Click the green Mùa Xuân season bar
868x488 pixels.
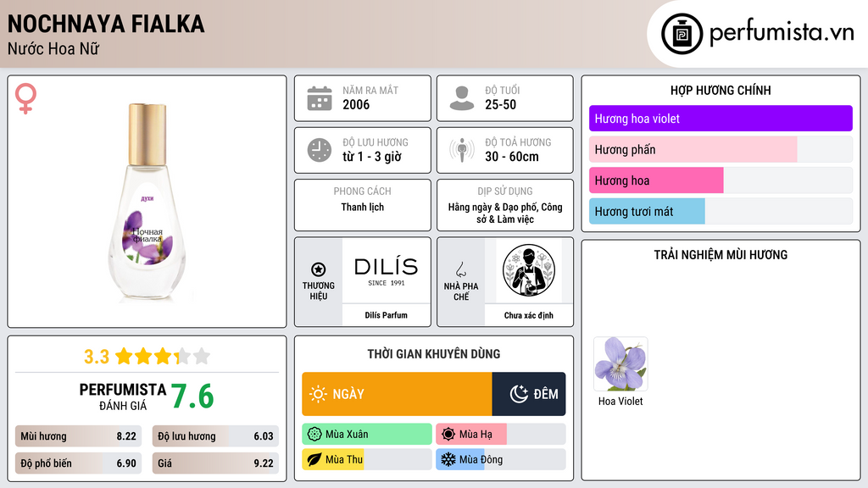point(367,435)
